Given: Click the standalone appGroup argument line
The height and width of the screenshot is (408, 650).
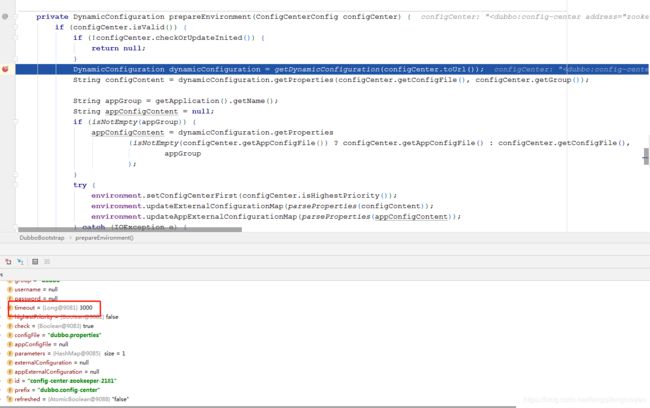Looking at the screenshot, I should coord(182,153).
